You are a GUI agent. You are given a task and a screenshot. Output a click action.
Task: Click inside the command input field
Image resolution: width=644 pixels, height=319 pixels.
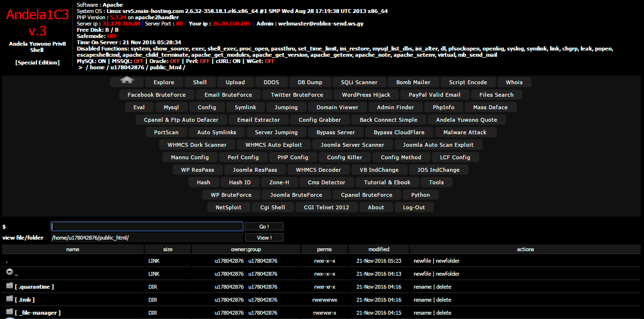(147, 226)
